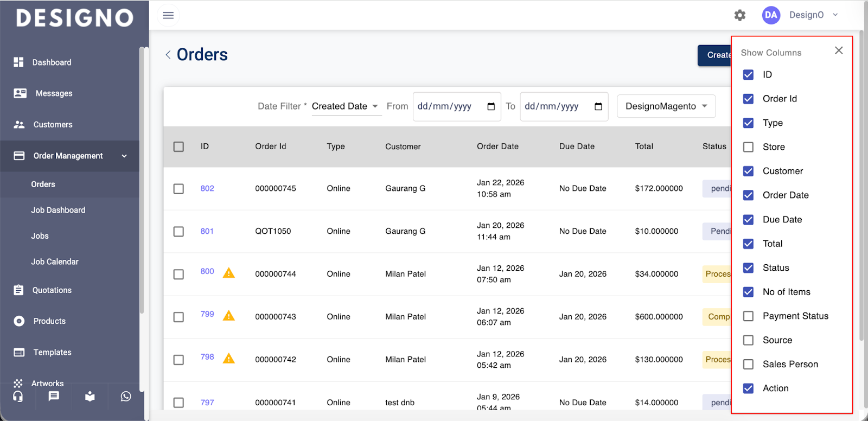
Task: Uncheck the Due Date column checkbox
Action: point(748,220)
